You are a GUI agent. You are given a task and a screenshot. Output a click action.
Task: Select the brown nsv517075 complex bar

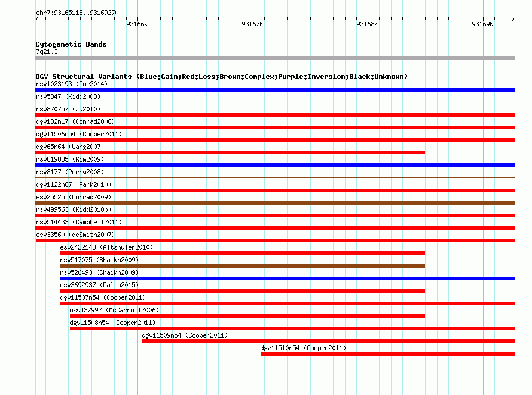[243, 266]
